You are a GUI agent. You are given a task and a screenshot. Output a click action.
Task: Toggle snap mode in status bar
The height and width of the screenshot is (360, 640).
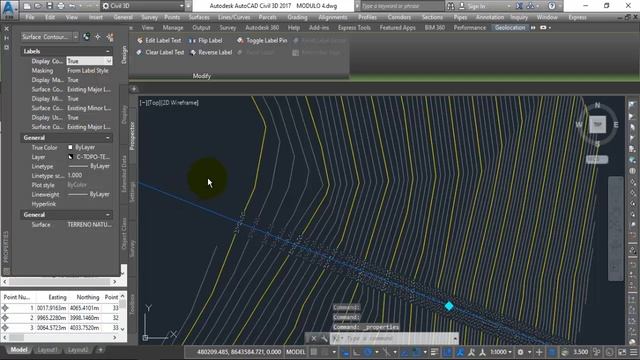(x=324, y=352)
